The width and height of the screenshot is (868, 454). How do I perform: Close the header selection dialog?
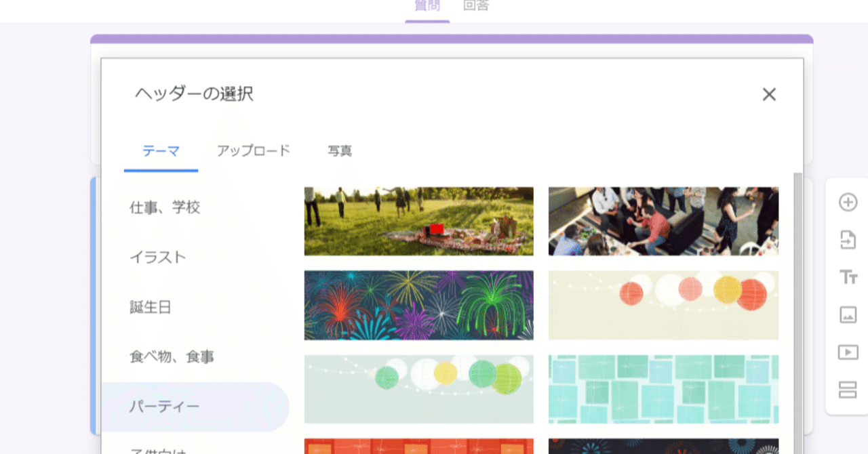[769, 94]
